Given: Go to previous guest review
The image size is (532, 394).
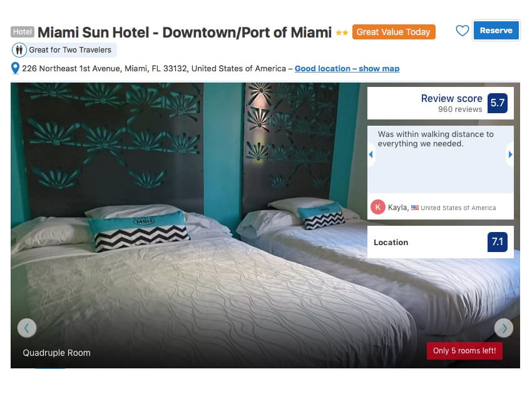Looking at the screenshot, I should coord(371,154).
